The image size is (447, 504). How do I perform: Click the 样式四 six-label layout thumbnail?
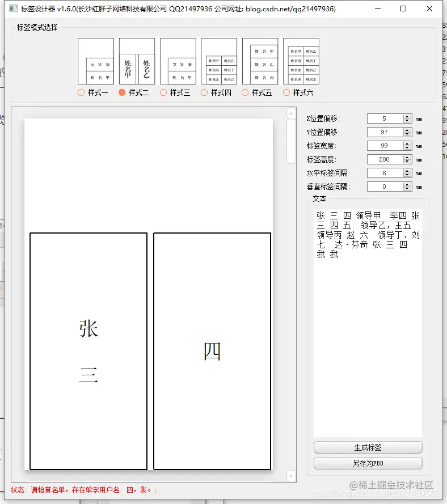(219, 61)
